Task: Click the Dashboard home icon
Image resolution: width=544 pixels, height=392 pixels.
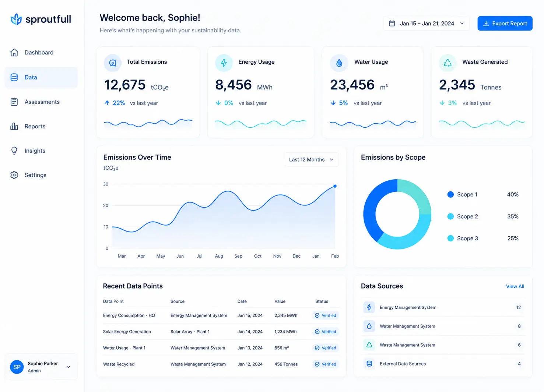Action: click(14, 53)
